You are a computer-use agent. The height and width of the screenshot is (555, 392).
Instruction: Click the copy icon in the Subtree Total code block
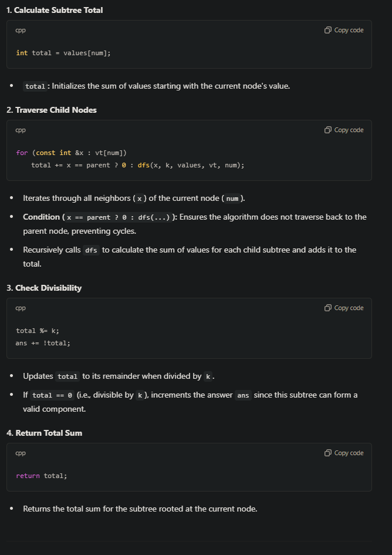(328, 30)
